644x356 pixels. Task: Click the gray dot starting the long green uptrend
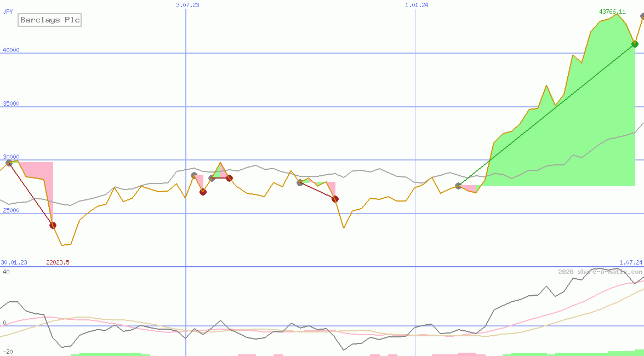coord(458,186)
